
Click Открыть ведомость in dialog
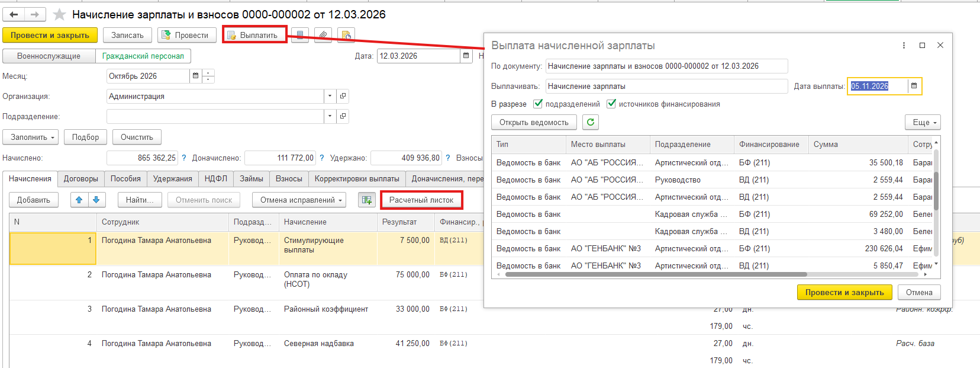coord(534,122)
